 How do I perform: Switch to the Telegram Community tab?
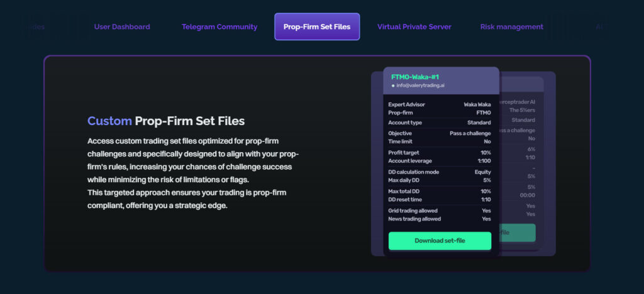coord(219,27)
